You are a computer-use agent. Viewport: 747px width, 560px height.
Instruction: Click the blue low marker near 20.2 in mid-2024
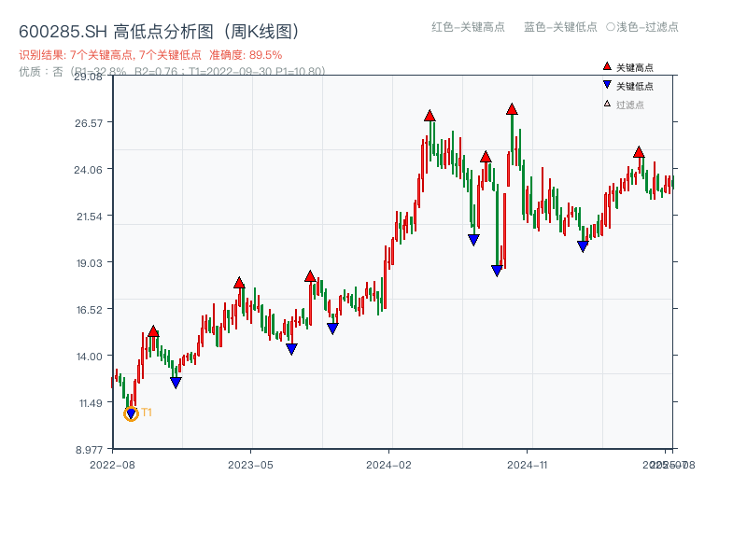473,240
